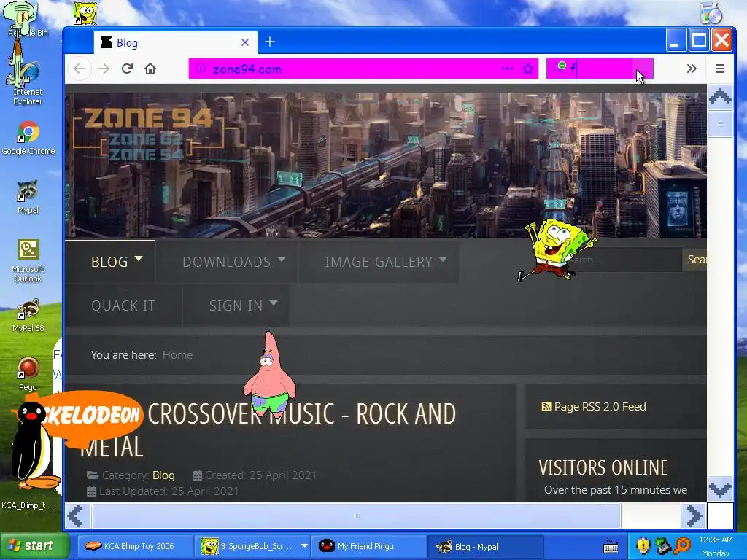
Task: Open the Blog category link
Action: pos(163,475)
